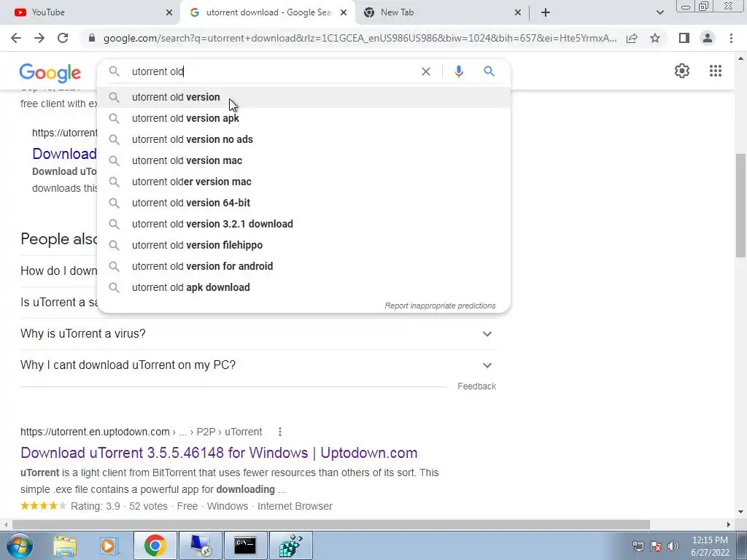Viewport: 747px width, 560px height.
Task: Open the partially hidden blue 'Download' result link
Action: (64, 154)
